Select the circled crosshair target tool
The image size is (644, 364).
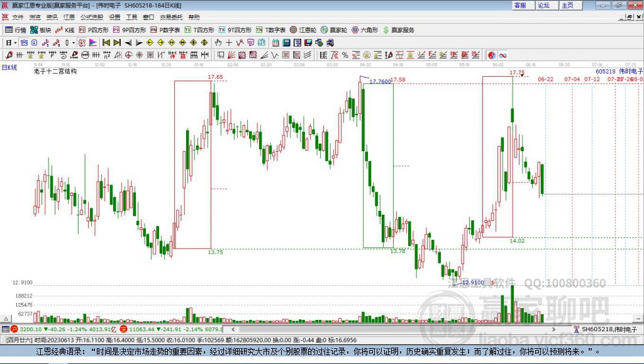128,55
